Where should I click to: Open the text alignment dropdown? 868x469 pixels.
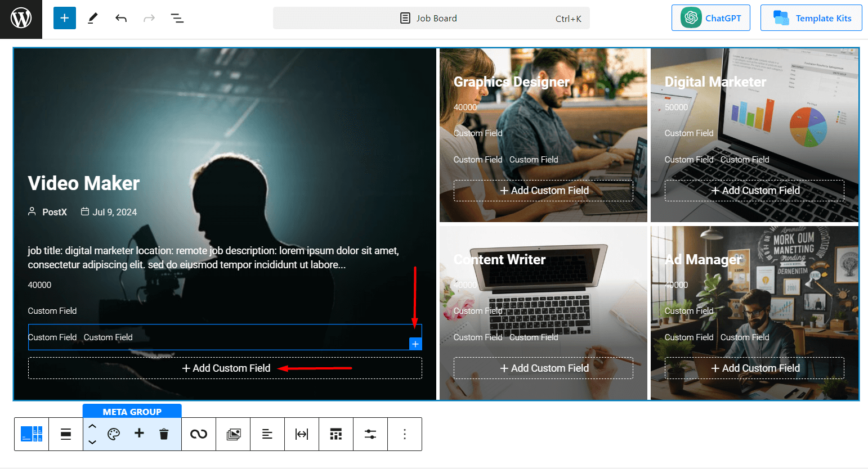[x=267, y=434]
